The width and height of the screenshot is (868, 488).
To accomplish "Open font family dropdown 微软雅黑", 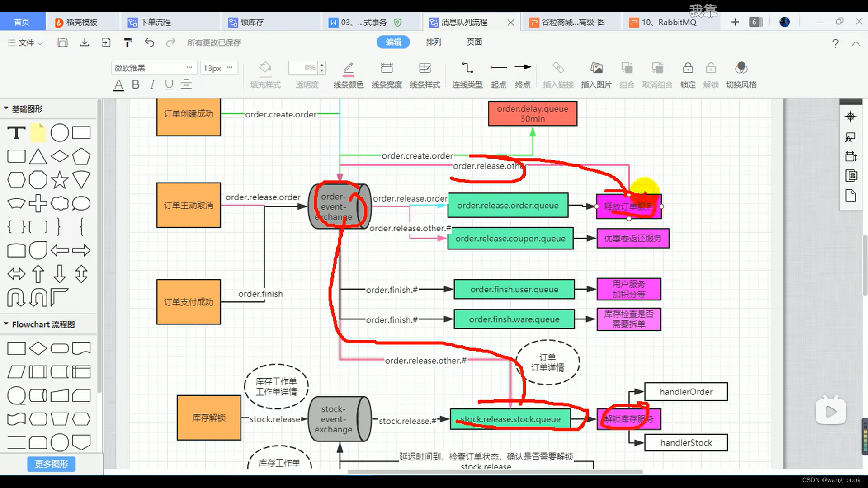I will click(x=154, y=68).
